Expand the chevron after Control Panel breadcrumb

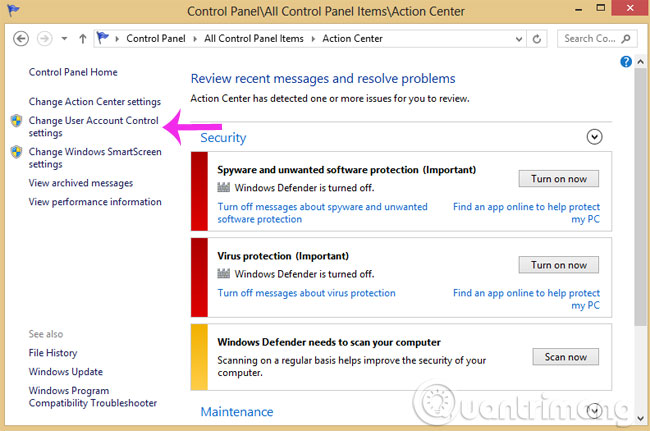point(195,39)
